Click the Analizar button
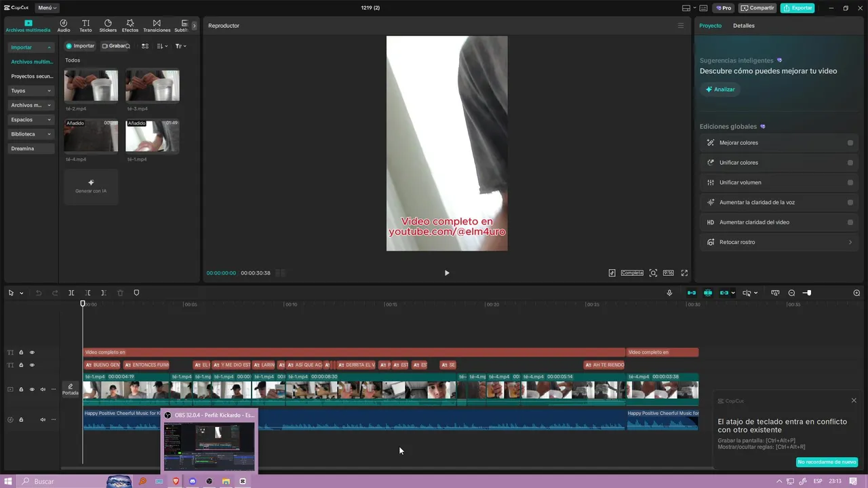The image size is (868, 488). pos(720,89)
